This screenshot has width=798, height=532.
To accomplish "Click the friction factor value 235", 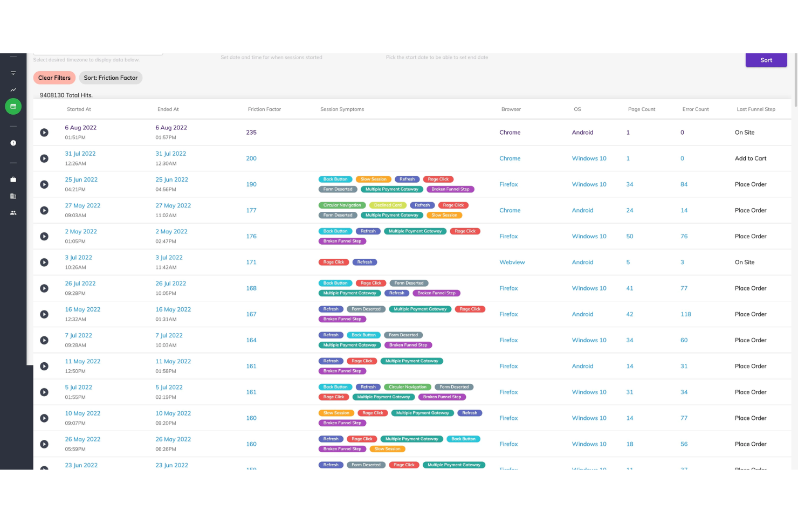I will [x=251, y=132].
